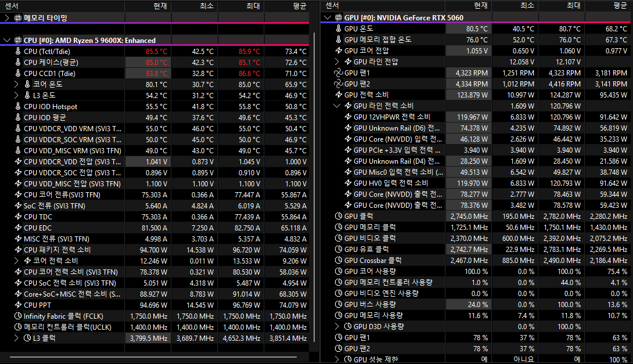The image size is (633, 364).
Task: Click lightning icon of CPU 패키지 전력 소비
Action: 18,250
